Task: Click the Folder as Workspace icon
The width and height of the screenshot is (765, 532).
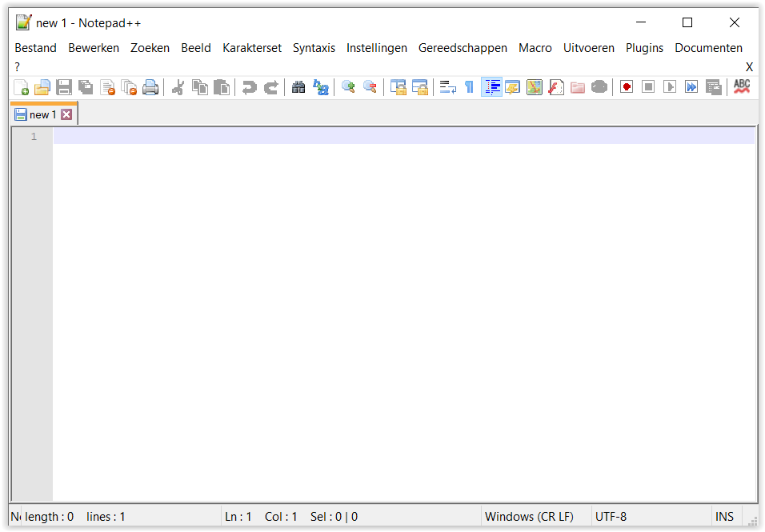Action: 578,87
